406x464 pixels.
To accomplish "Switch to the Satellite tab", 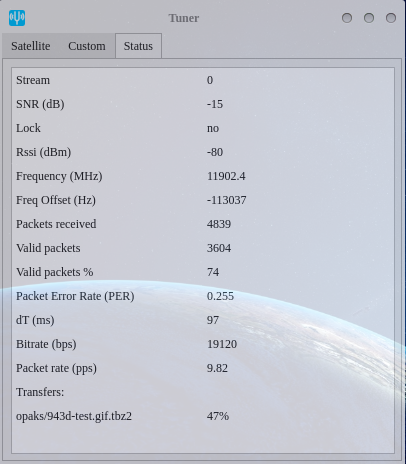I will 31,46.
